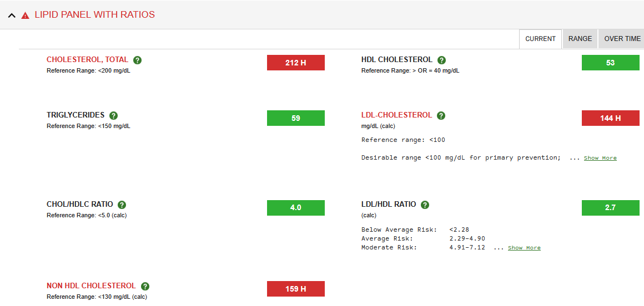Open help icon next to Non HDL Cholesterol
The height and width of the screenshot is (306, 644).
tap(145, 286)
